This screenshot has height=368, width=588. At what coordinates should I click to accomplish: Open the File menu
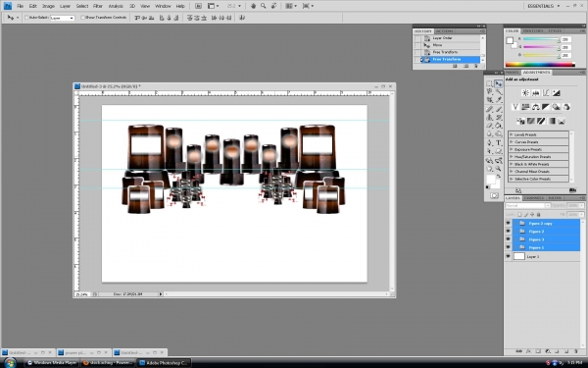pos(20,6)
